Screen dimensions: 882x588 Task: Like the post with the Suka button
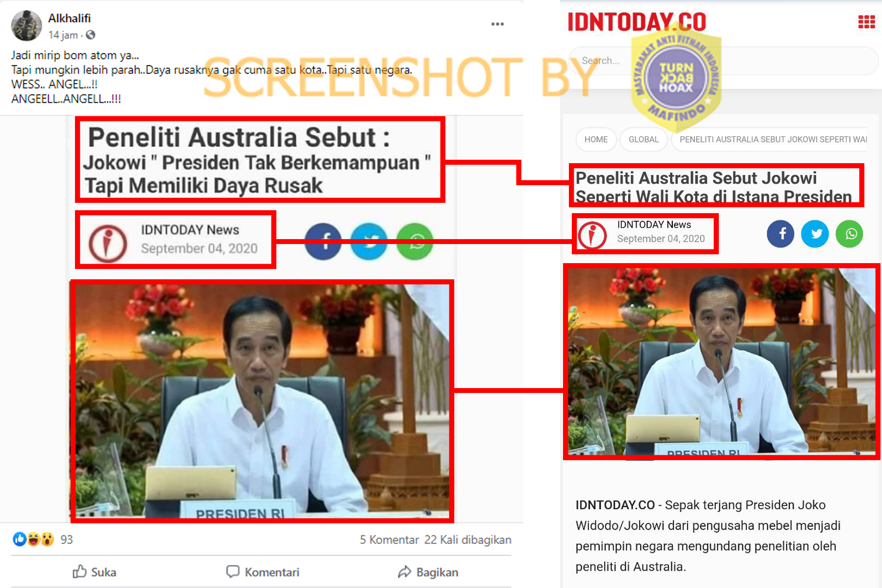tap(94, 572)
